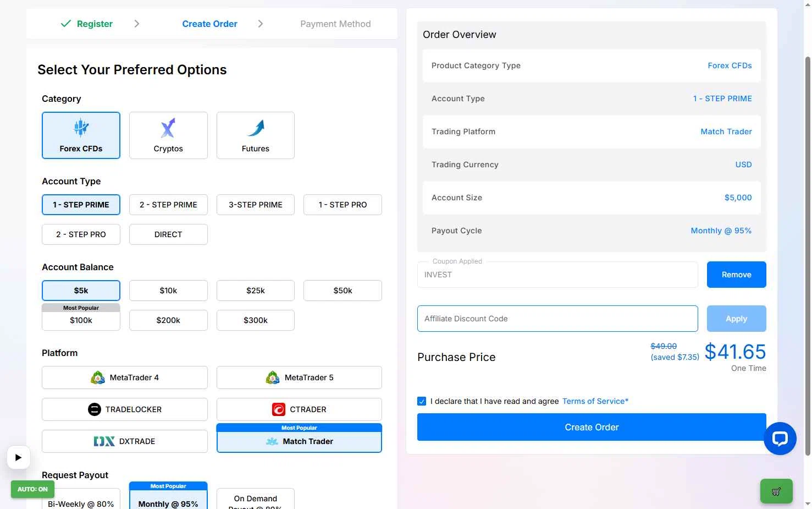Submit with the Create Order button

pos(592,427)
